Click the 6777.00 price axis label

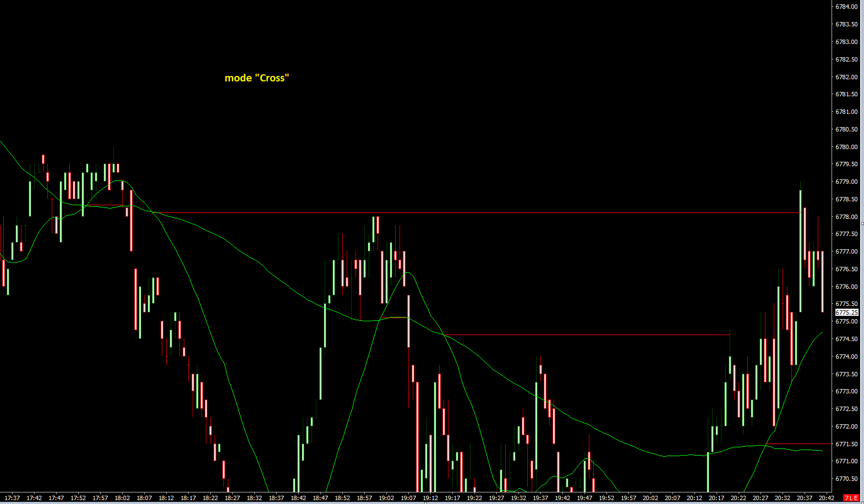(x=846, y=251)
